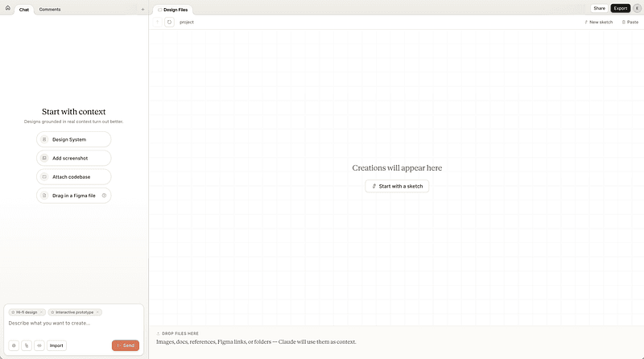644x359 pixels.
Task: Click the Attach codebase option
Action: pyautogui.click(x=74, y=176)
